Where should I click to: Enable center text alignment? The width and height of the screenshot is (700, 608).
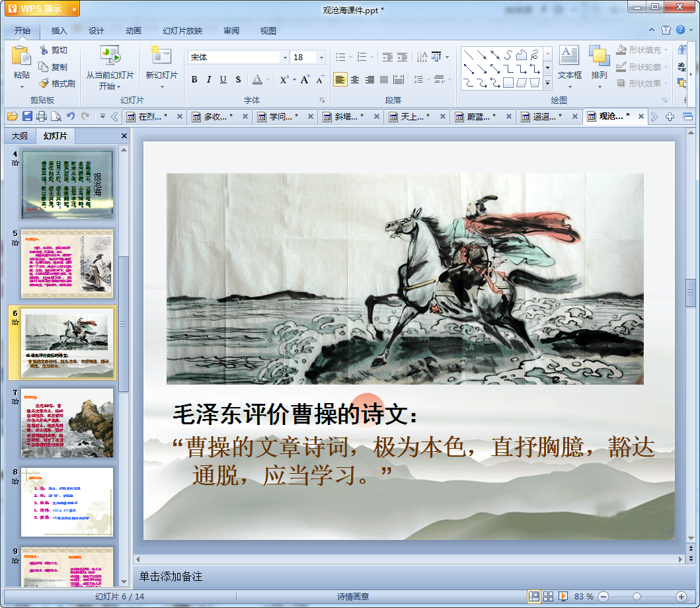[355, 79]
